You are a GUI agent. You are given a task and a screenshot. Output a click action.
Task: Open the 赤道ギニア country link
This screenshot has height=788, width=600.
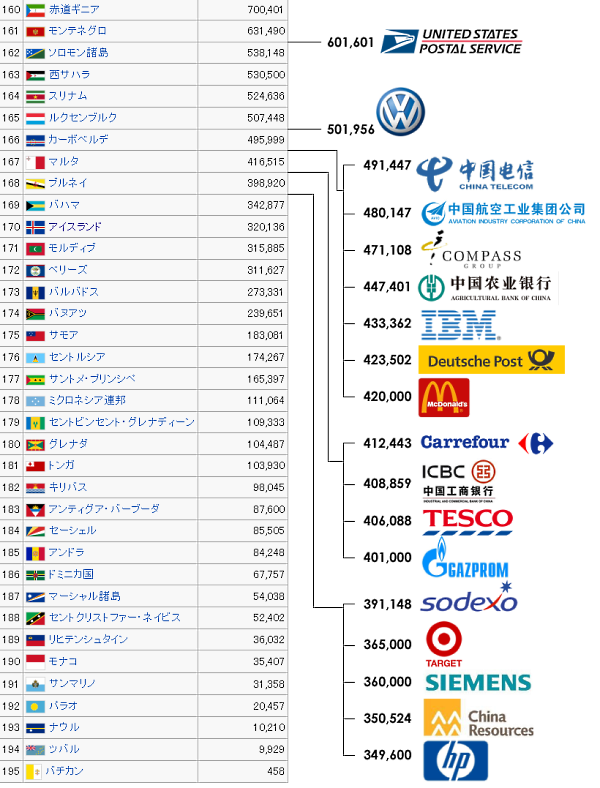point(74,10)
